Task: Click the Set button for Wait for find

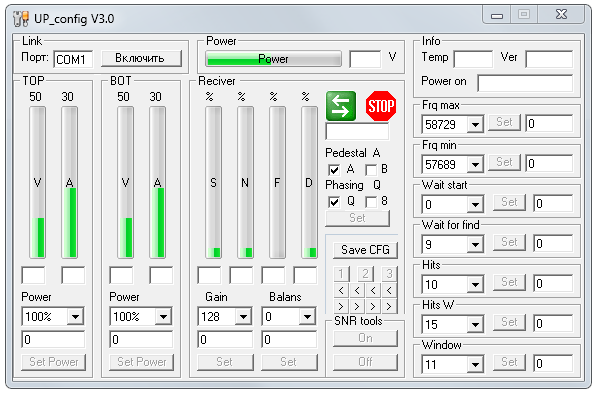Action: 509,242
